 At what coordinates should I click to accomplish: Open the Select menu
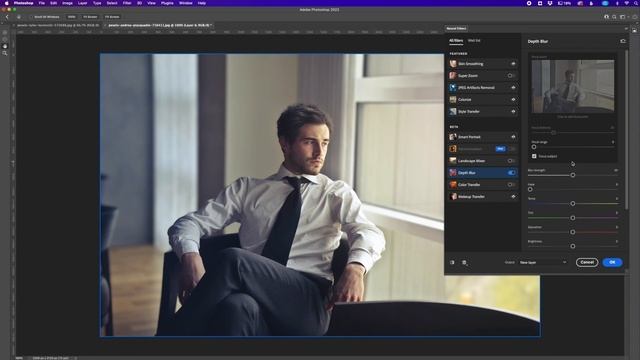112,3
